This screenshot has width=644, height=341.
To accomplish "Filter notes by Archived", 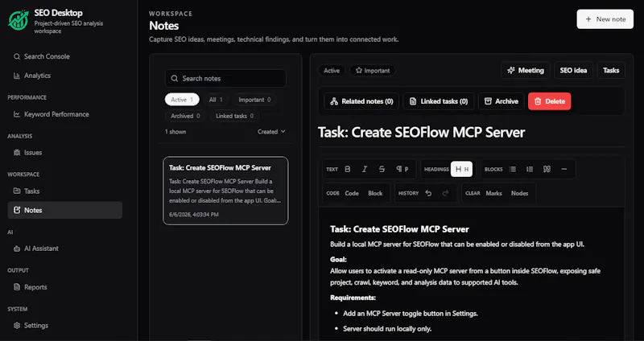I will click(185, 116).
